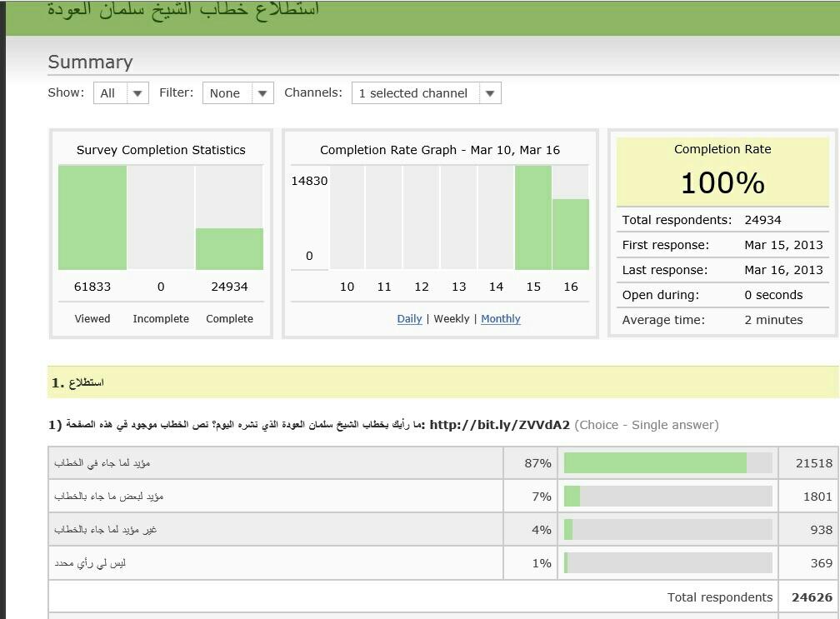Switch graph to Monthly view
Screen dimensions: 840x619
(x=500, y=319)
